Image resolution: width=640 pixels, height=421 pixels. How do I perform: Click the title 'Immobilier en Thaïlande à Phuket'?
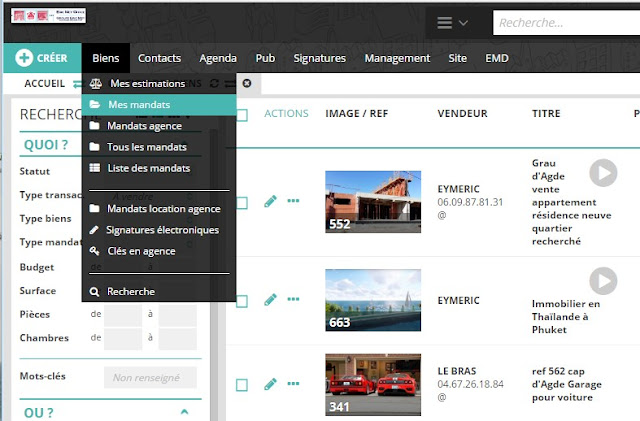coord(566,316)
